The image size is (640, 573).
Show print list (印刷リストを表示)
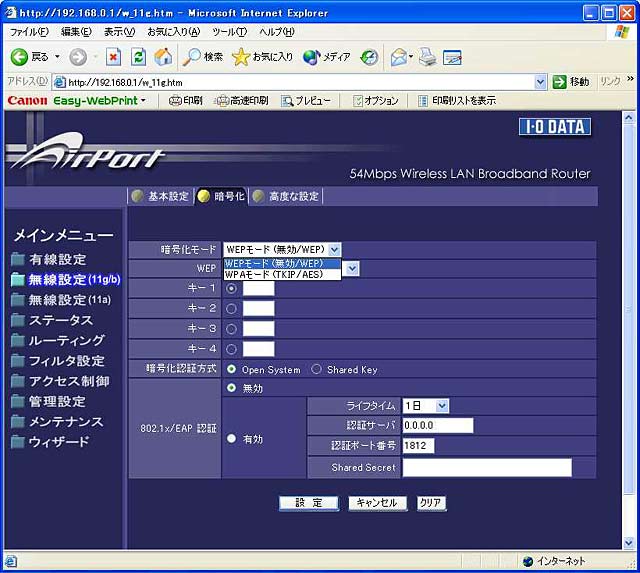point(457,100)
